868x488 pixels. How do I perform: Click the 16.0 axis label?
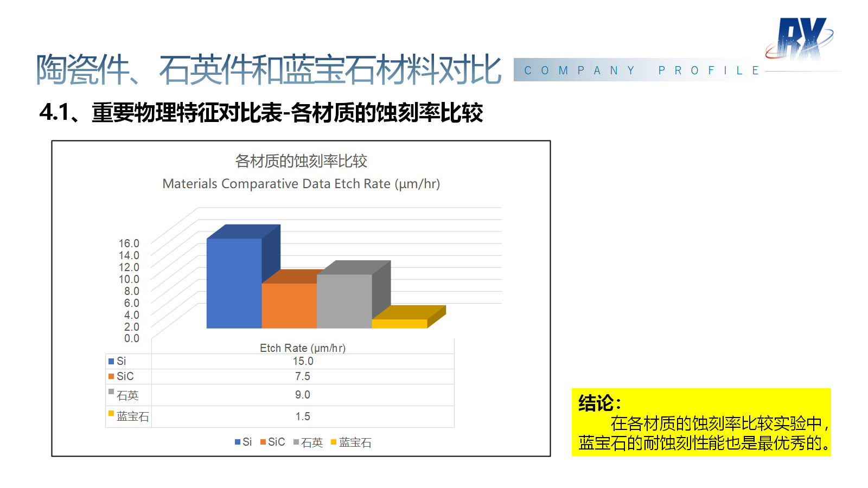[x=129, y=243]
